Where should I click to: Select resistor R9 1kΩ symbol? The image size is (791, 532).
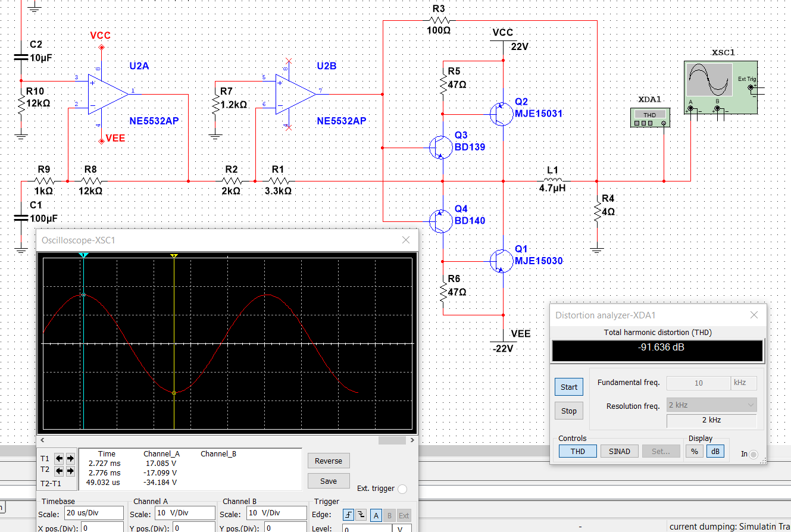44,181
